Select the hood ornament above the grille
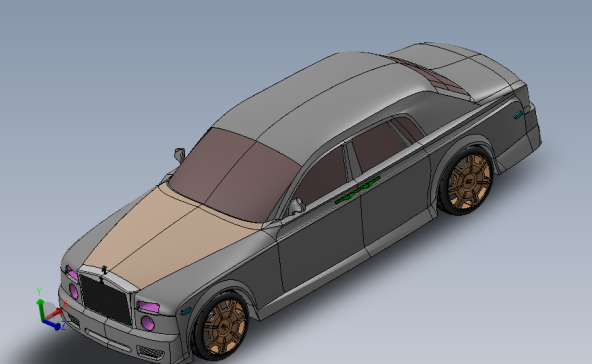 (104, 270)
